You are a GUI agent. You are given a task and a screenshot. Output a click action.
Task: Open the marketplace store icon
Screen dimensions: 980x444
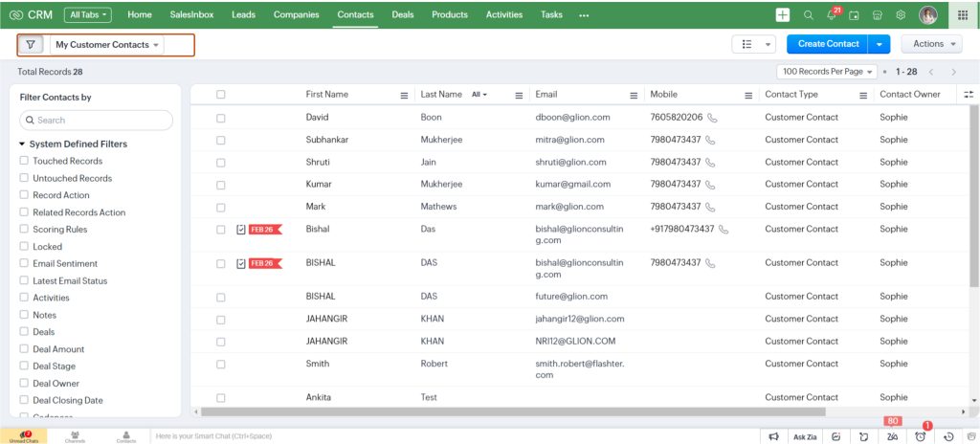pos(878,15)
